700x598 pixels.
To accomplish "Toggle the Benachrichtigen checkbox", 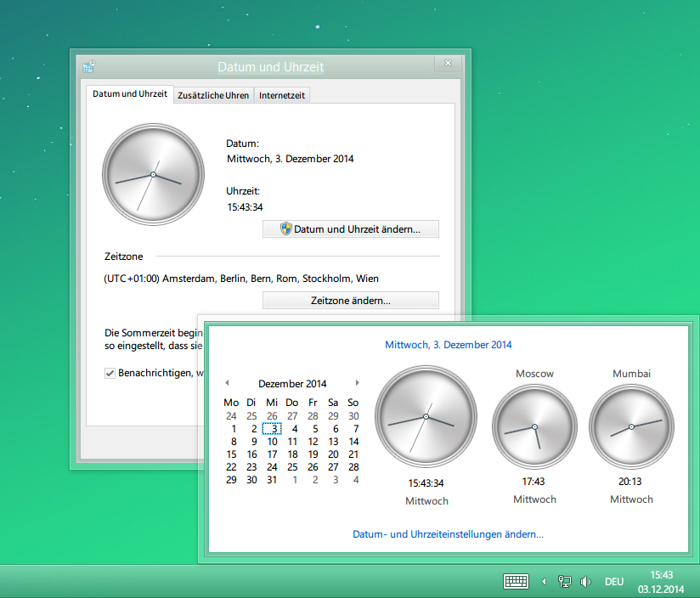I will point(110,373).
